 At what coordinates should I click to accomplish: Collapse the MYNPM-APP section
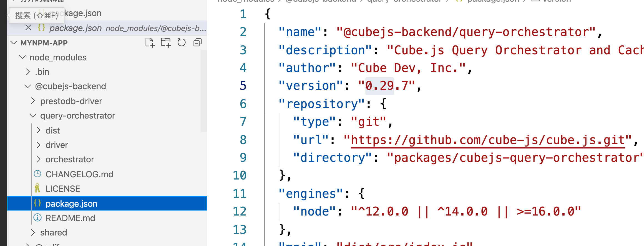point(14,43)
